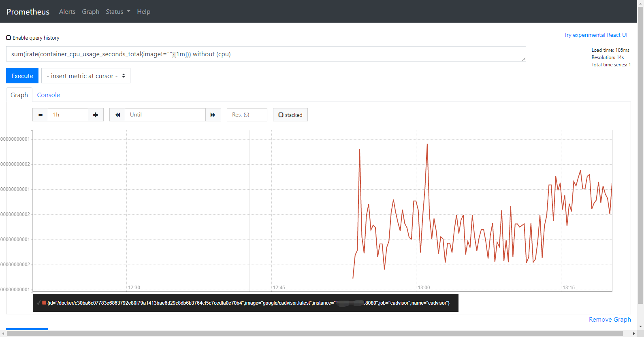Open the insert metric at cursor dropdown
The height and width of the screenshot is (337, 644).
point(86,76)
